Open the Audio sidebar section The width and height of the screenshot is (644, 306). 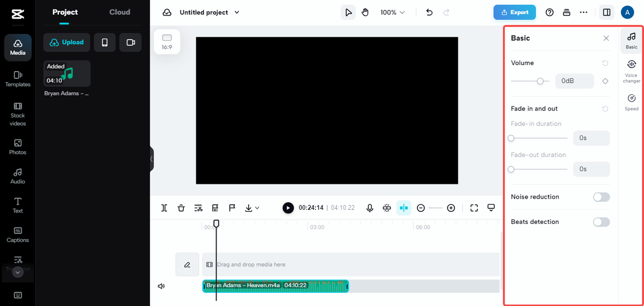18,176
